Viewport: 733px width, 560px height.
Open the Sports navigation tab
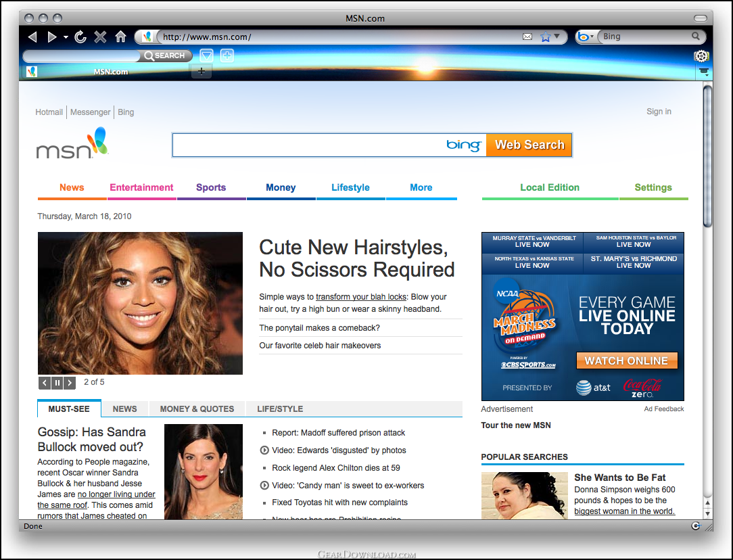point(211,187)
